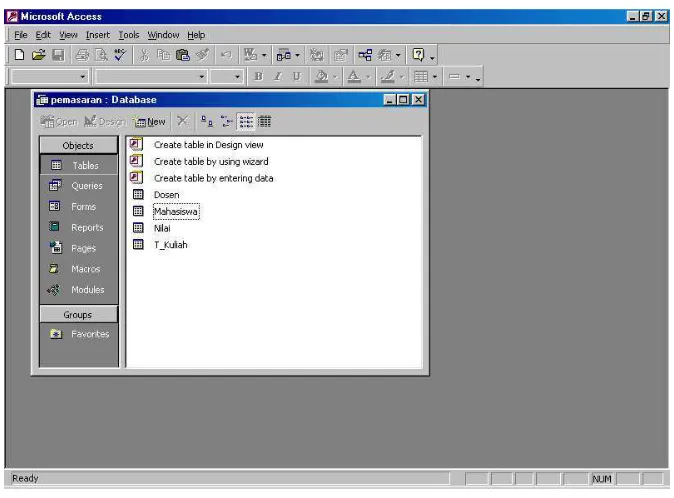Click the Analyze toolbar icon
Screen dimensions: 674x498
[x=284, y=55]
